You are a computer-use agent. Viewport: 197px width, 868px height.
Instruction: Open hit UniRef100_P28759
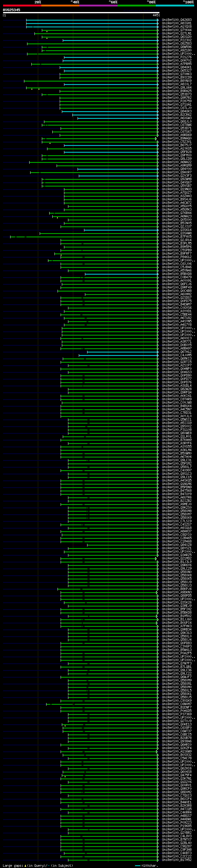[176, 101]
